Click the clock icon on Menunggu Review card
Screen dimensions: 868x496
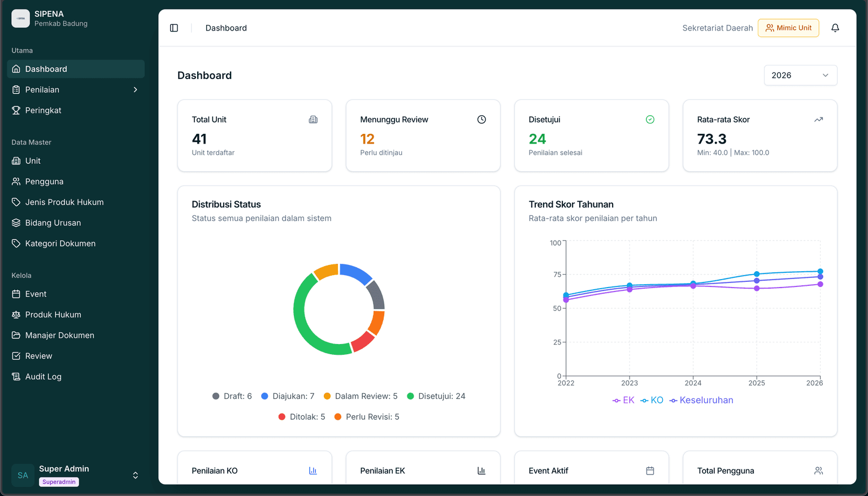pyautogui.click(x=481, y=119)
